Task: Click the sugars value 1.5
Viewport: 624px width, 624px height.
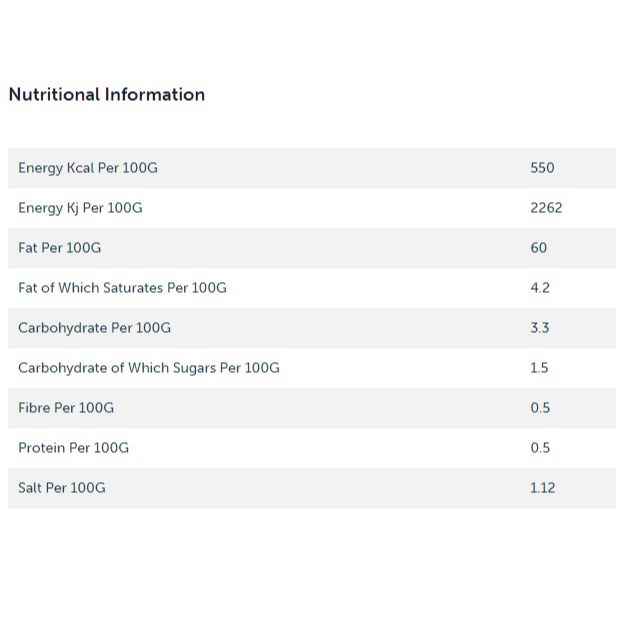Action: pos(539,368)
